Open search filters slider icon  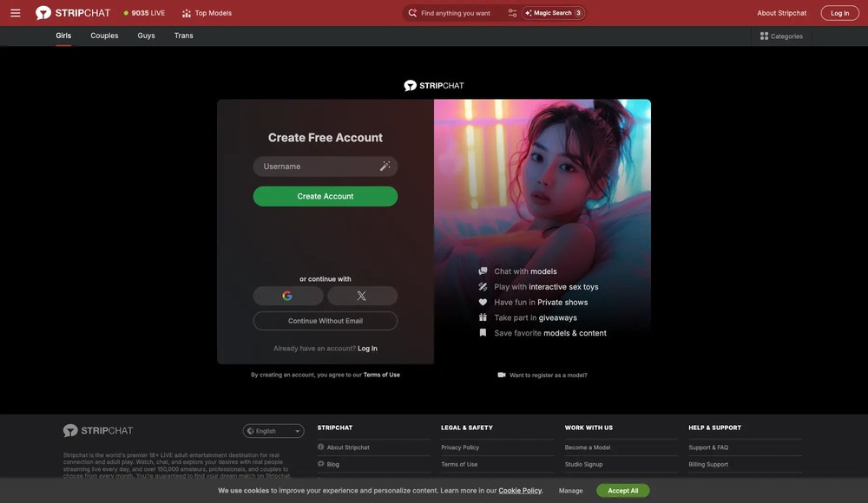[512, 13]
